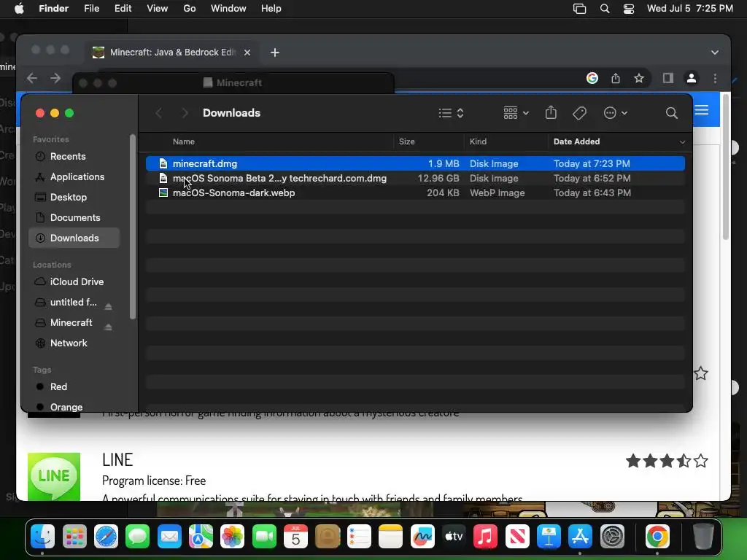Click the LINE star rating
The image size is (747, 560).
[x=667, y=461]
